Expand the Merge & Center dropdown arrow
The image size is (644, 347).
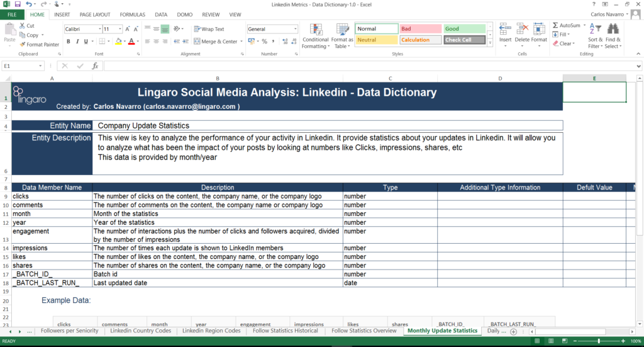point(241,41)
